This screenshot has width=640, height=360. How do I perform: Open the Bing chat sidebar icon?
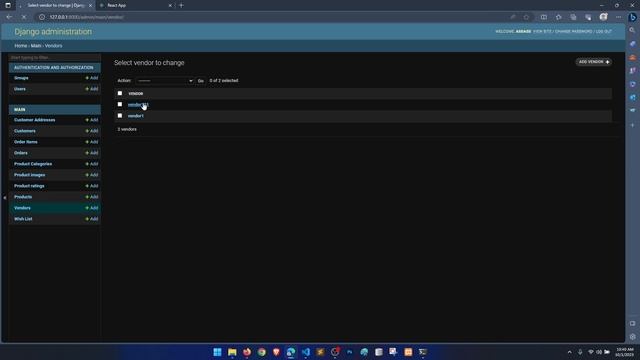[633, 17]
